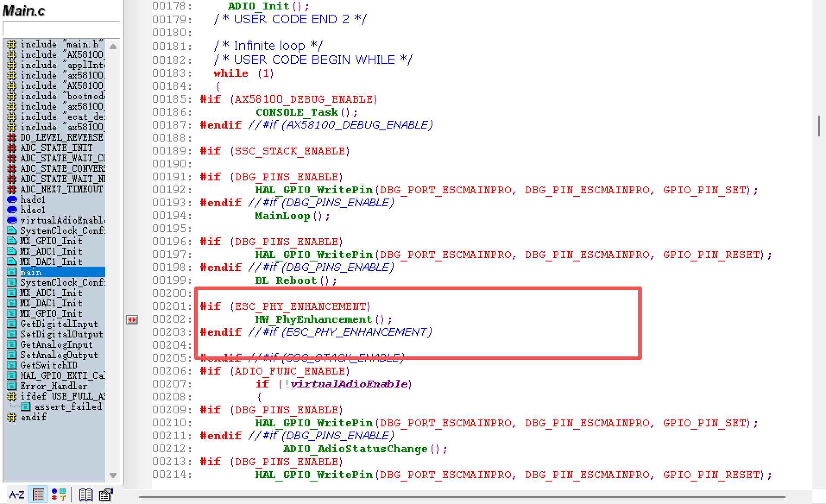Click the macro icon beside ADC_NEXT_TIMEOUT
The width and height of the screenshot is (826, 504).
12,189
